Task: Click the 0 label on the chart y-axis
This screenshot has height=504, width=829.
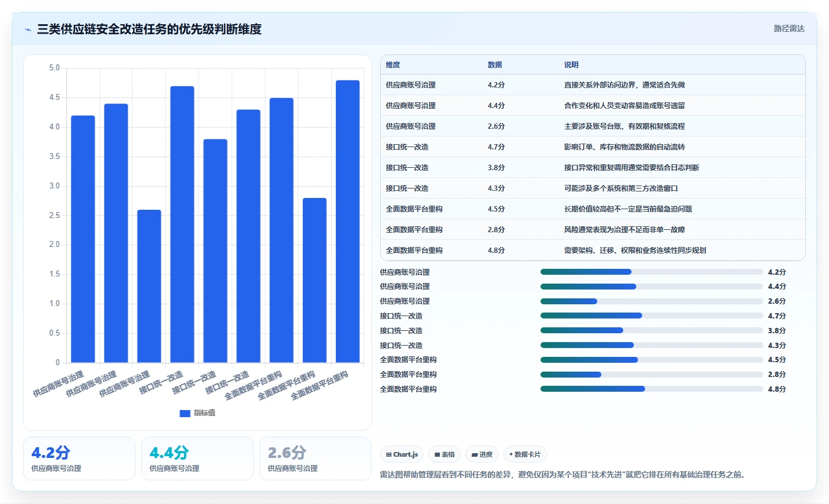Action: pos(58,363)
